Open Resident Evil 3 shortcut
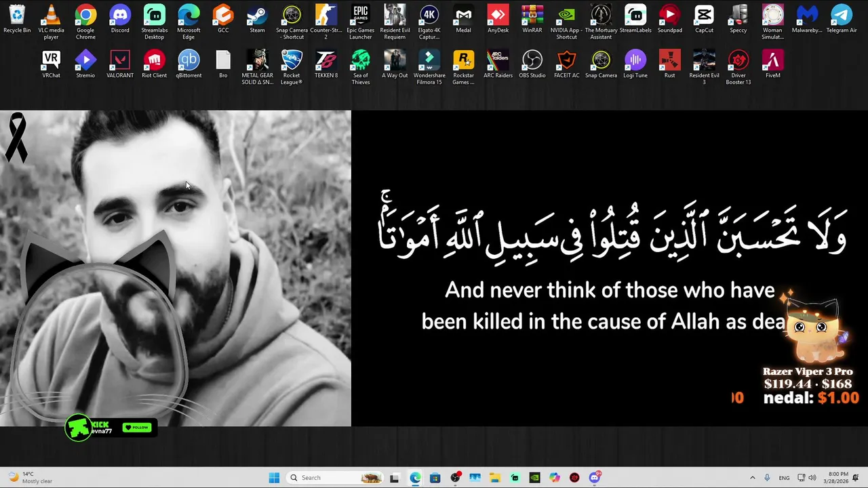 coord(704,67)
